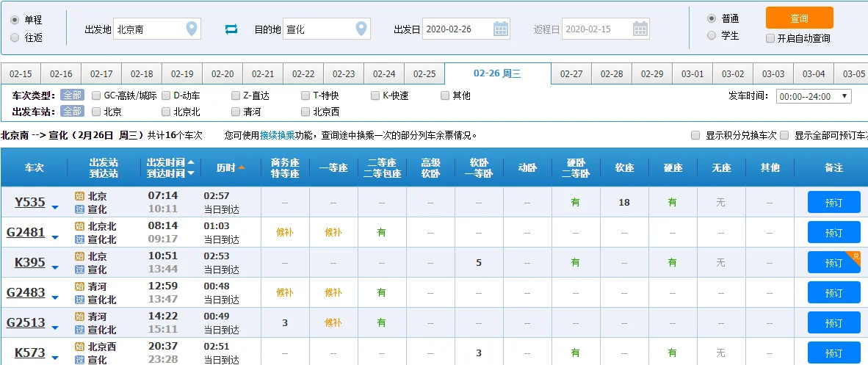The width and height of the screenshot is (868, 365).
Task: Select 普通 passenger type
Action: pos(712,18)
